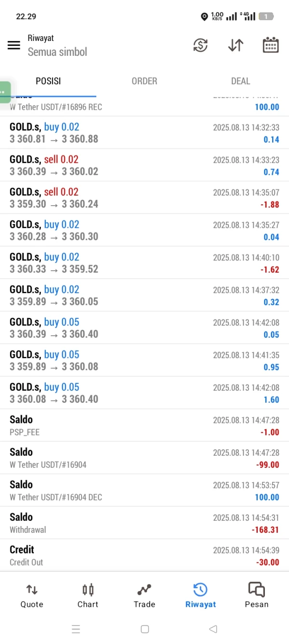Select the Riwayat history icon
Viewport: 289px width, 644px height.
200,595
